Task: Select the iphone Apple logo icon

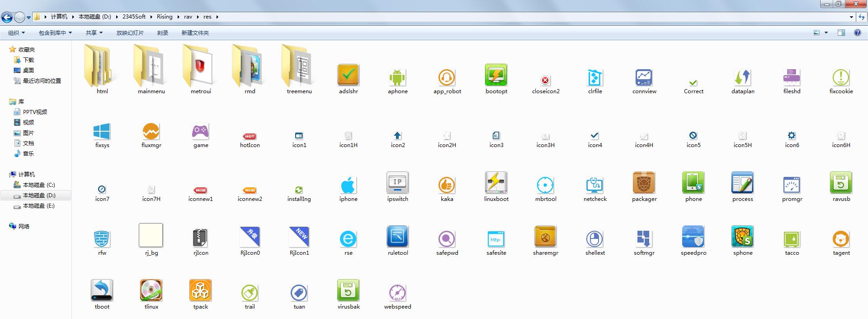Action: click(x=348, y=185)
